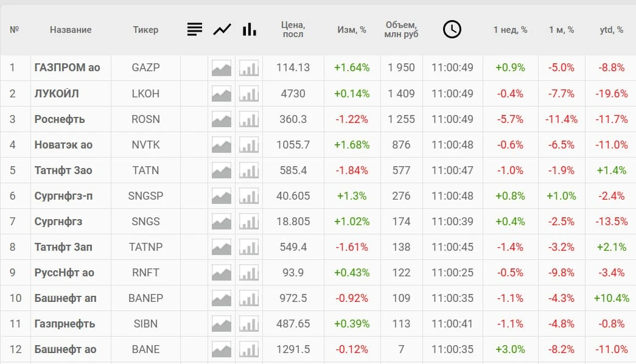Screen dimensions: 636x364
Task: Click the volume value 1 950
Action: point(401,68)
